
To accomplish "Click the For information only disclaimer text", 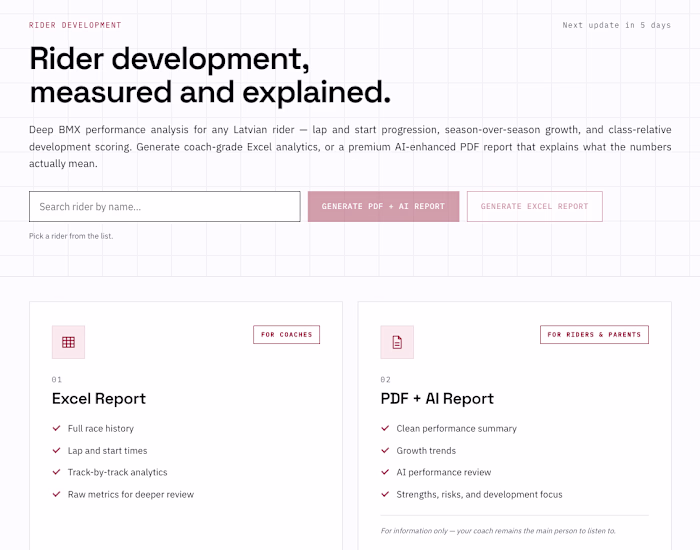I will [498, 531].
